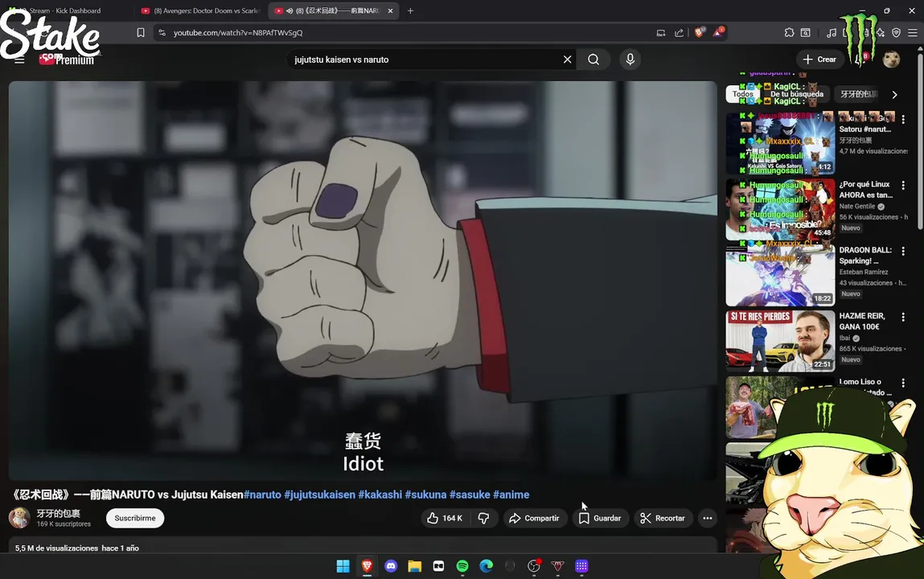Open more actions three-dot button under the video
Viewport: 924px width, 579px height.
click(x=707, y=519)
